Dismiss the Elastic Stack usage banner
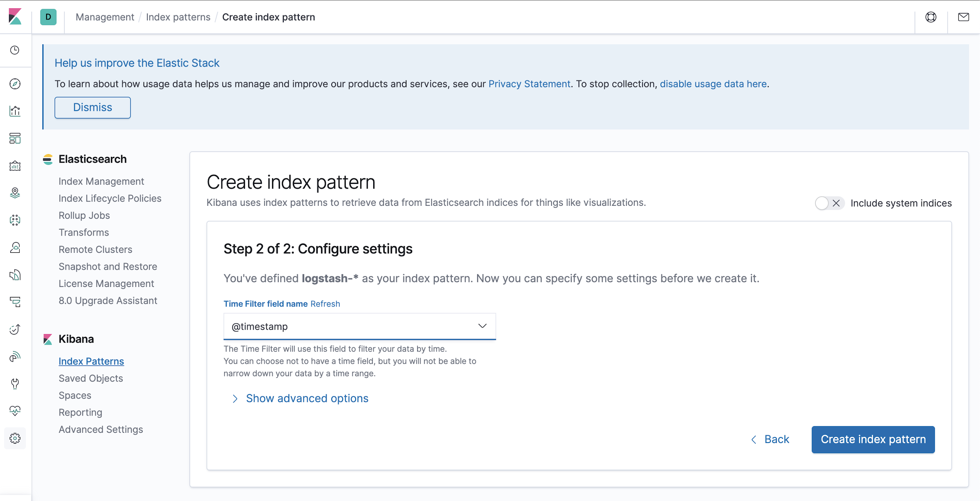 coord(93,107)
